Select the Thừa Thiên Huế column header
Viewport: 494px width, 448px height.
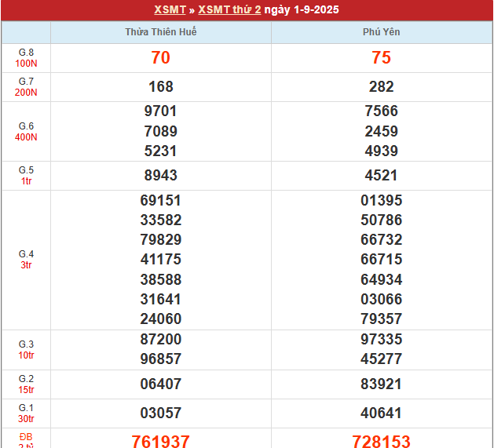[161, 32]
